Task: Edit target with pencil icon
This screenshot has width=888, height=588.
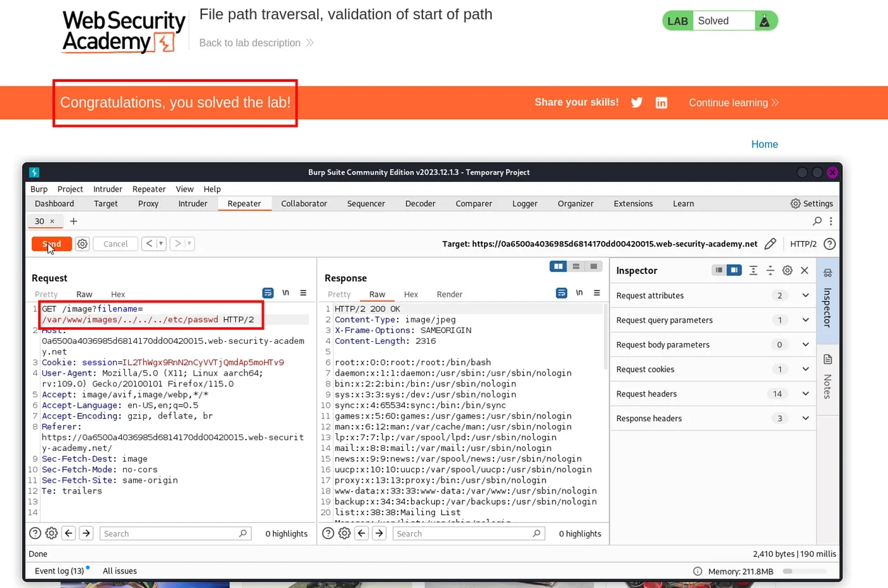Action: [x=770, y=244]
